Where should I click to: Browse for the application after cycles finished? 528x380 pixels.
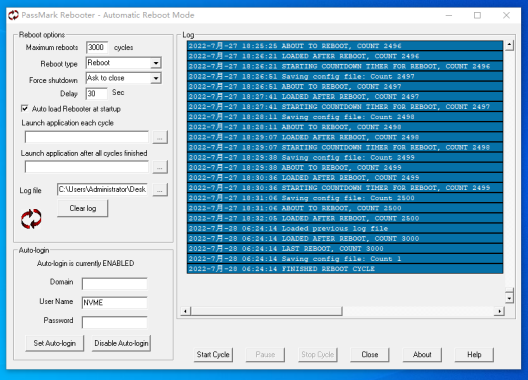(x=160, y=167)
